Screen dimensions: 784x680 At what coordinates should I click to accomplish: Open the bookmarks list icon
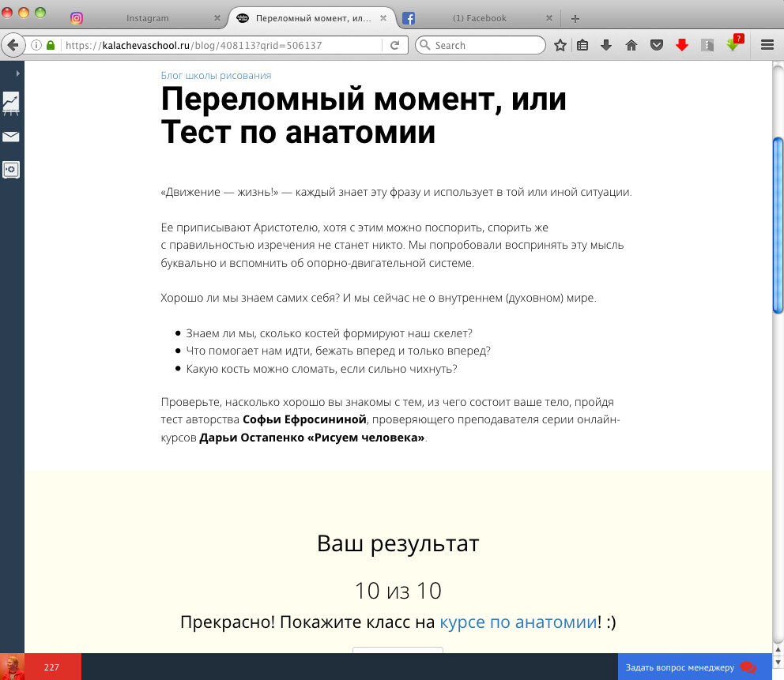point(582,45)
